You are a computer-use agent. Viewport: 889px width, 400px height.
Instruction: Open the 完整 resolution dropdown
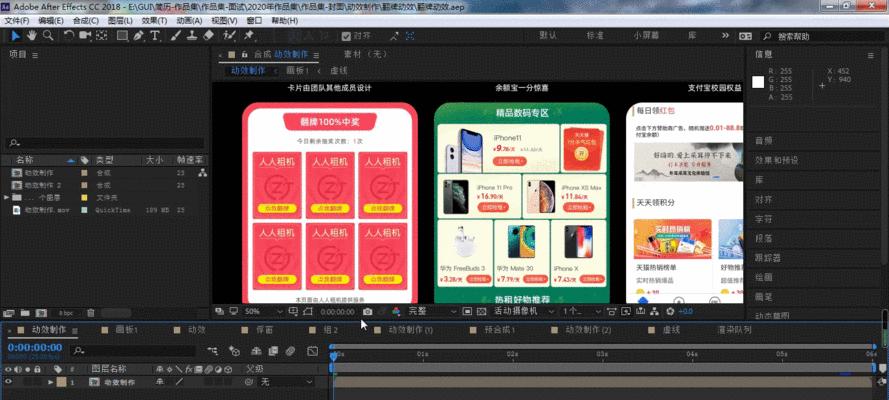click(x=433, y=312)
